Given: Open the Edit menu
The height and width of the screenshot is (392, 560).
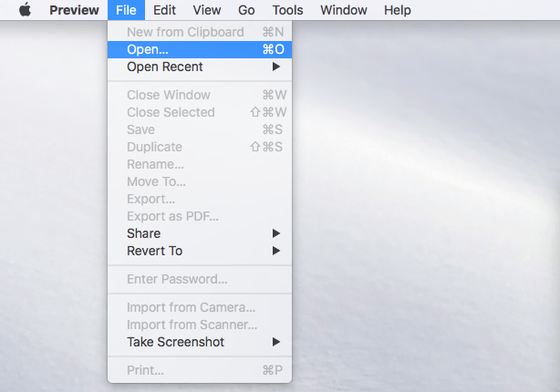Looking at the screenshot, I should point(164,10).
